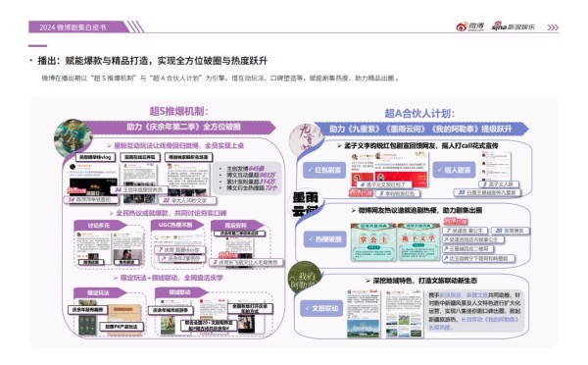Viewport: 588px width, 365px height.
Task: Select the checkmarked 热梗破圈 box
Action: click(324, 238)
